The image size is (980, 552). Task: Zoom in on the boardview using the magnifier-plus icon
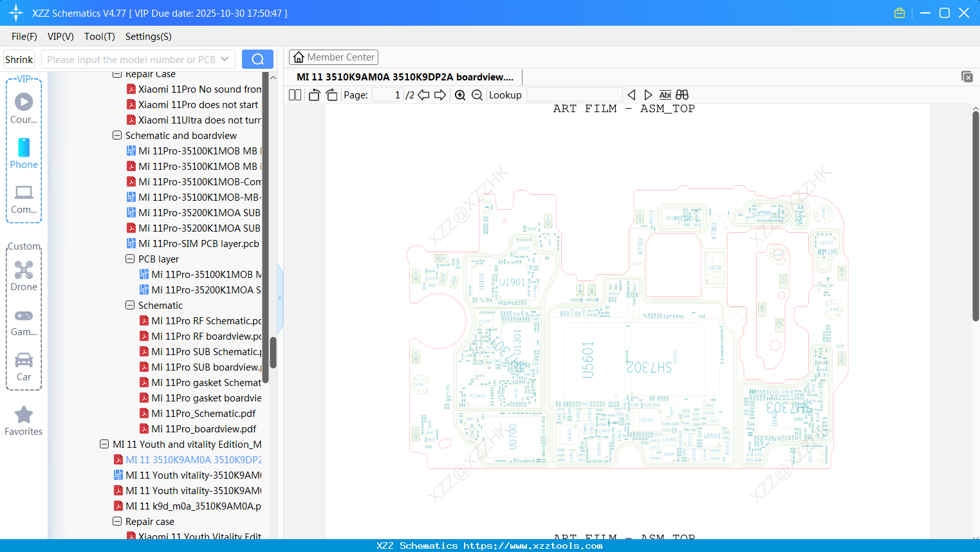point(459,95)
